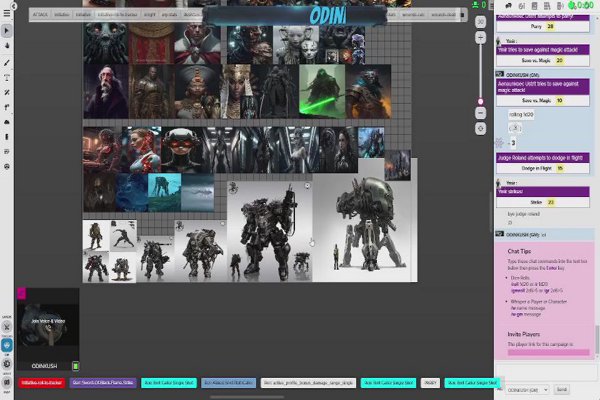
Task: Select the green lightsaber figure image
Action: tap(322, 91)
